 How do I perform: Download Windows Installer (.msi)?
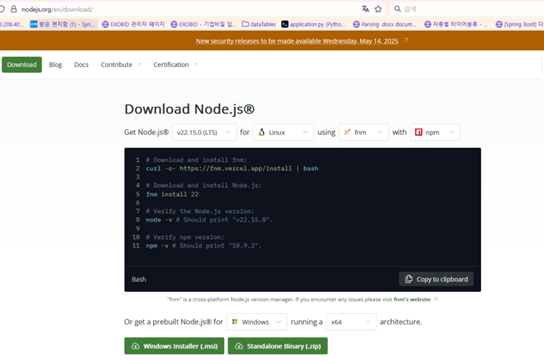[174, 346]
